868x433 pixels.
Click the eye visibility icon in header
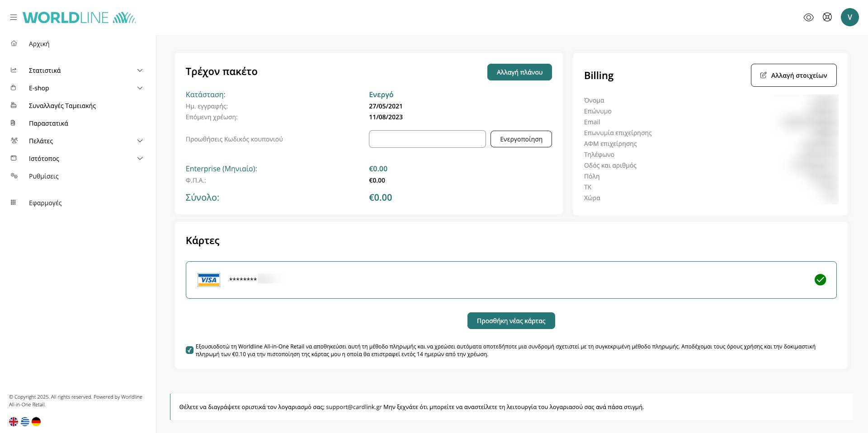click(808, 17)
